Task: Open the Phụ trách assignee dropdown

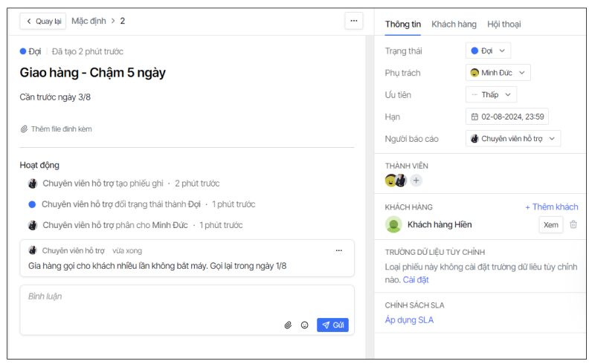Action: pos(498,73)
